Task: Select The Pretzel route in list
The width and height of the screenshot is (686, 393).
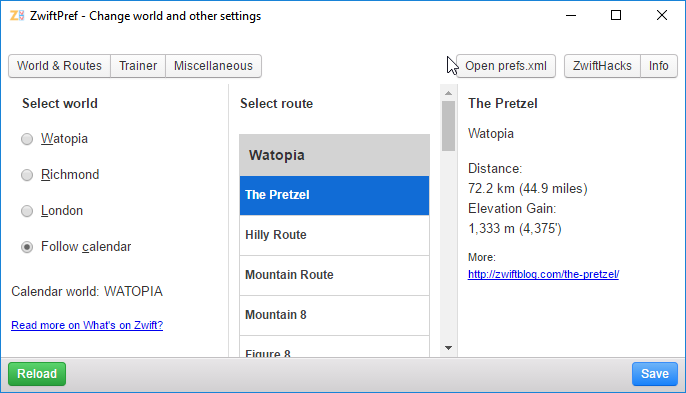Action: 334,195
